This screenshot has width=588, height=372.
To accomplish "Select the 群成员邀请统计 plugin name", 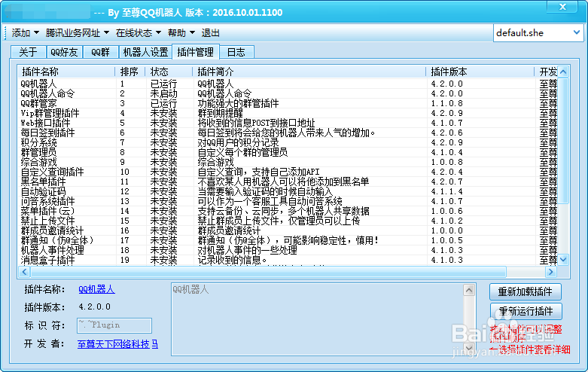I will (52, 230).
